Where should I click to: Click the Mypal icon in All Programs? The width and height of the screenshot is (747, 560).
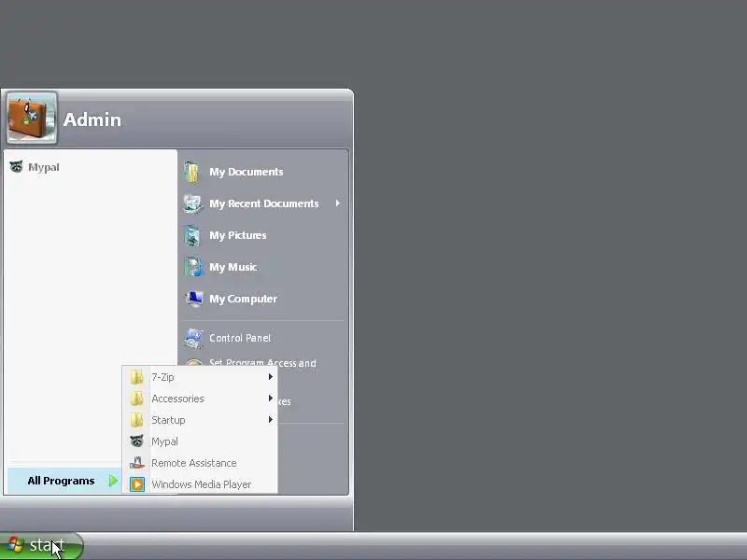(136, 441)
